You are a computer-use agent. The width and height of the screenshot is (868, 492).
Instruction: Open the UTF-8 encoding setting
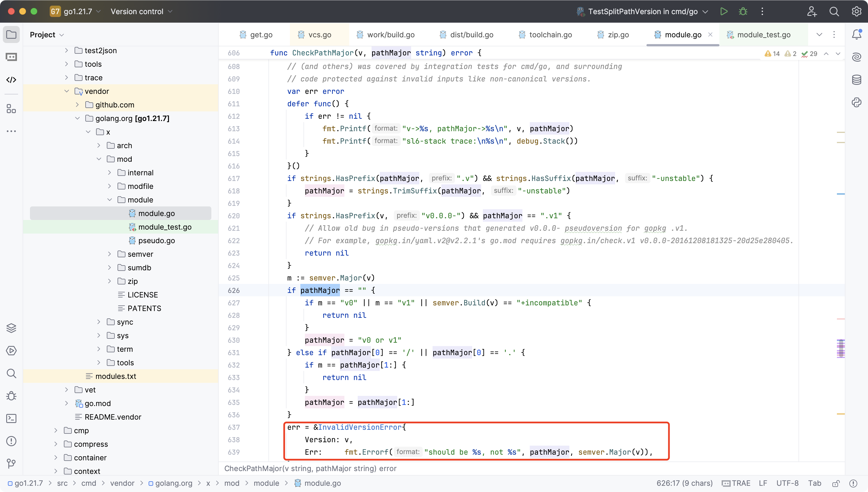787,483
